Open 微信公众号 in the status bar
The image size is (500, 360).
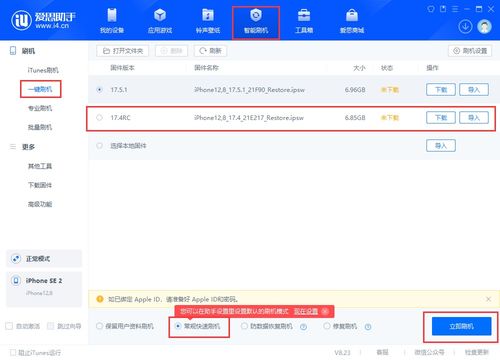point(429,352)
